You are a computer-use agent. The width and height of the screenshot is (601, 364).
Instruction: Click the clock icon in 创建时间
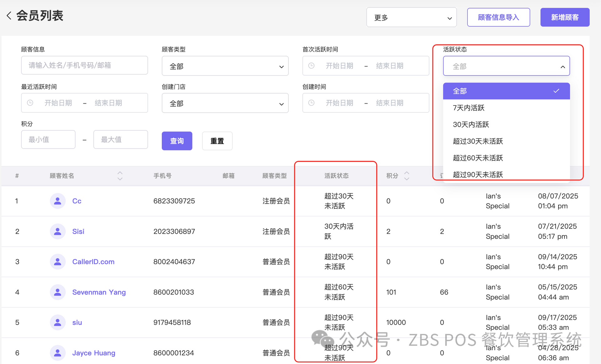click(x=311, y=103)
